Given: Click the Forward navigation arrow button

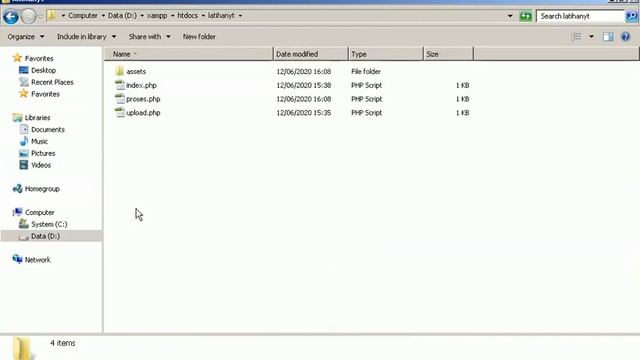Looking at the screenshot, I should pyautogui.click(x=29, y=16).
